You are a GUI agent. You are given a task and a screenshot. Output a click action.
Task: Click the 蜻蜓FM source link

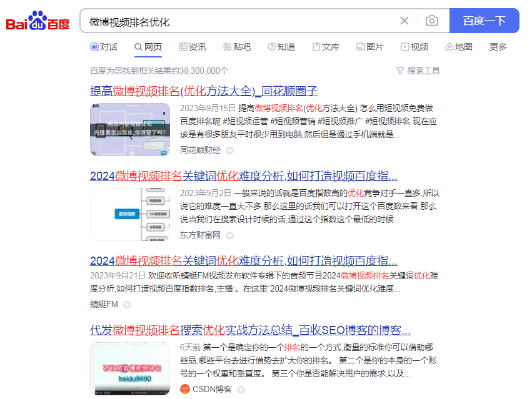(104, 304)
